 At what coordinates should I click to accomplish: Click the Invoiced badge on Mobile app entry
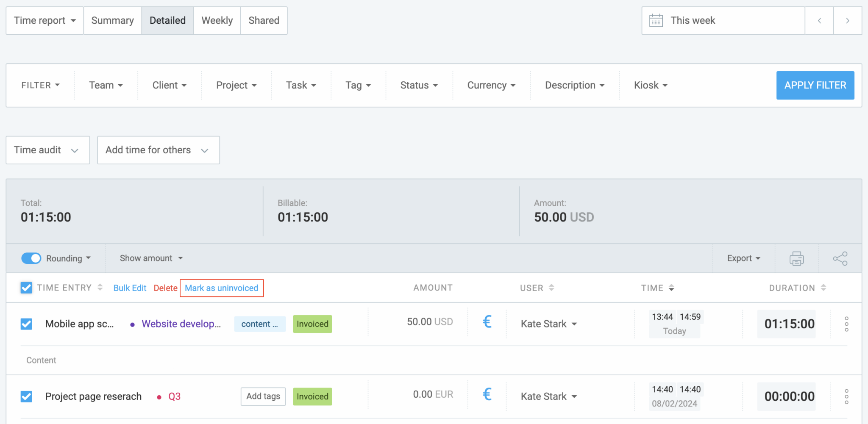click(x=312, y=324)
